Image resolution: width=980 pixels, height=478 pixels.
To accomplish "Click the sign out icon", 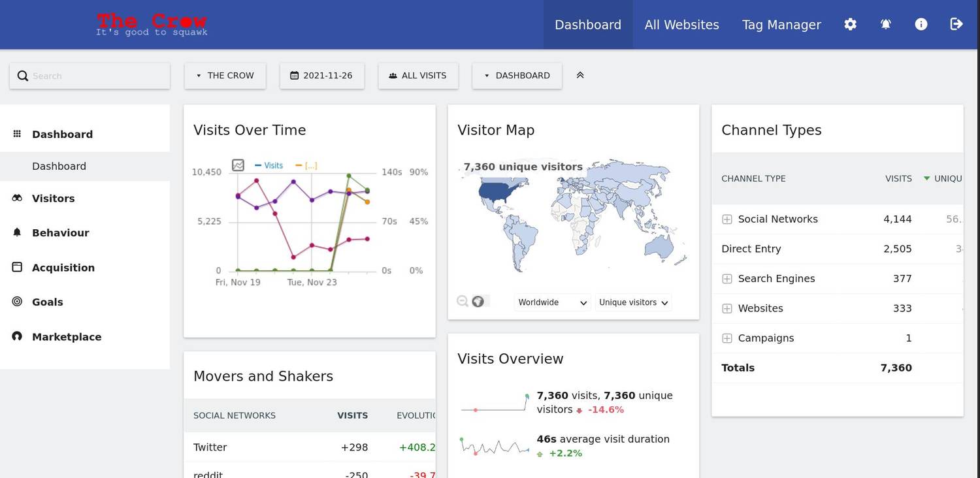I will click(x=956, y=24).
